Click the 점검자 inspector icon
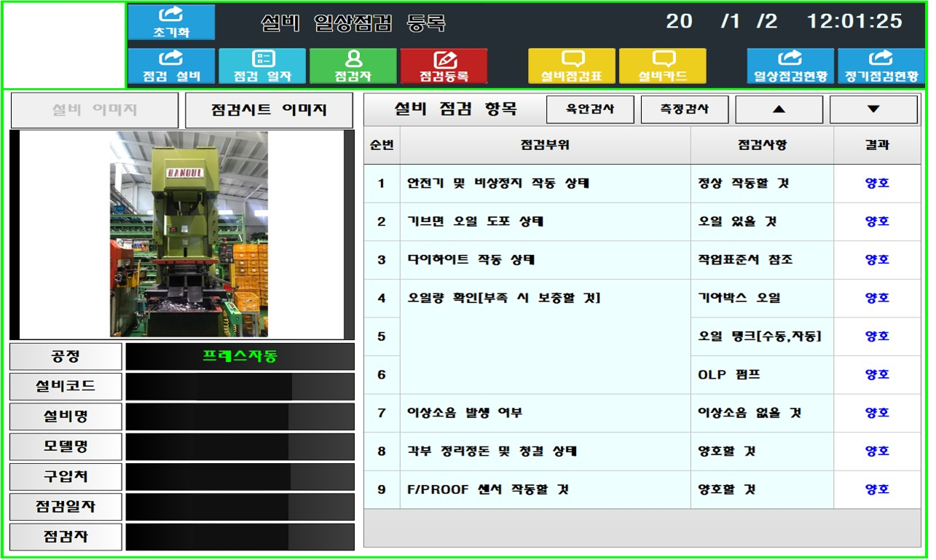This screenshot has height=560, width=936. click(x=353, y=66)
